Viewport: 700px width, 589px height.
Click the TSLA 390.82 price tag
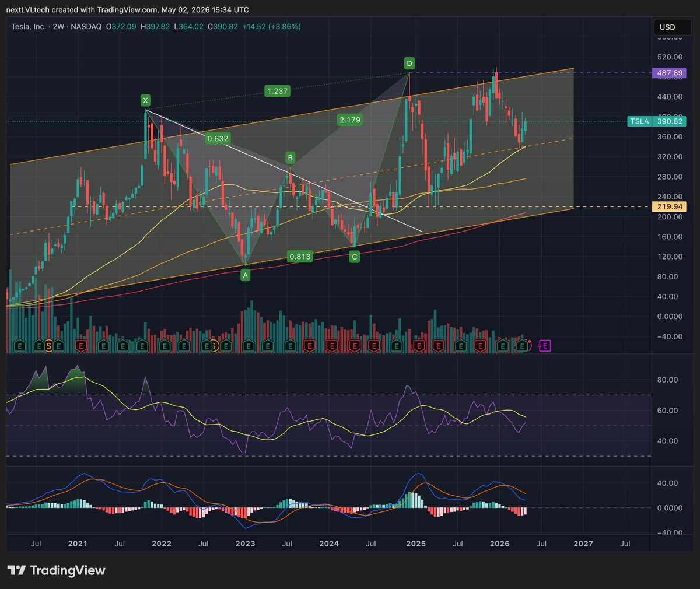coord(657,121)
